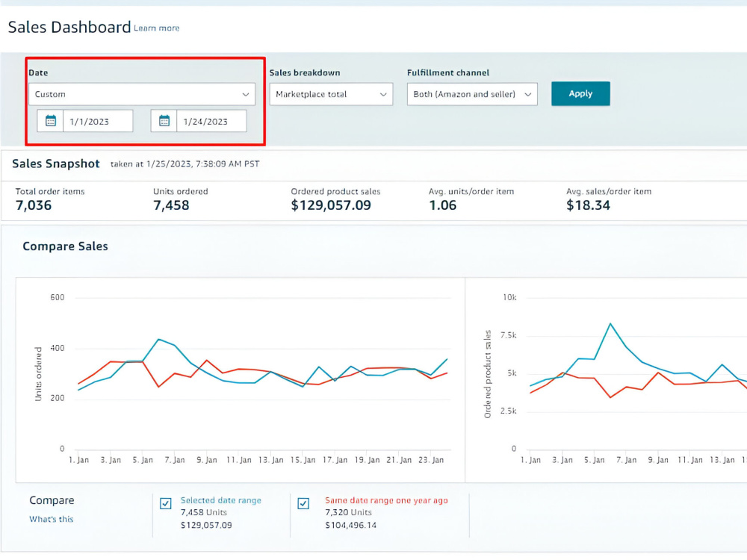747x560 pixels.
Task: Click the Units ordered axis label
Action: tap(38, 374)
